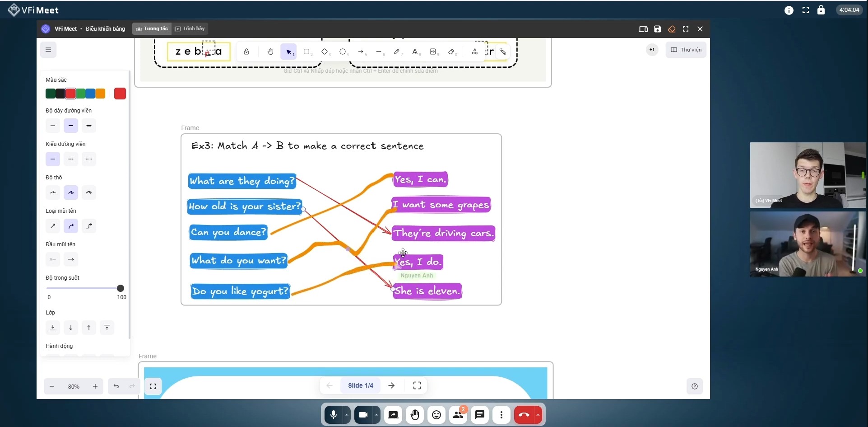Open the emoji reactions button

436,415
